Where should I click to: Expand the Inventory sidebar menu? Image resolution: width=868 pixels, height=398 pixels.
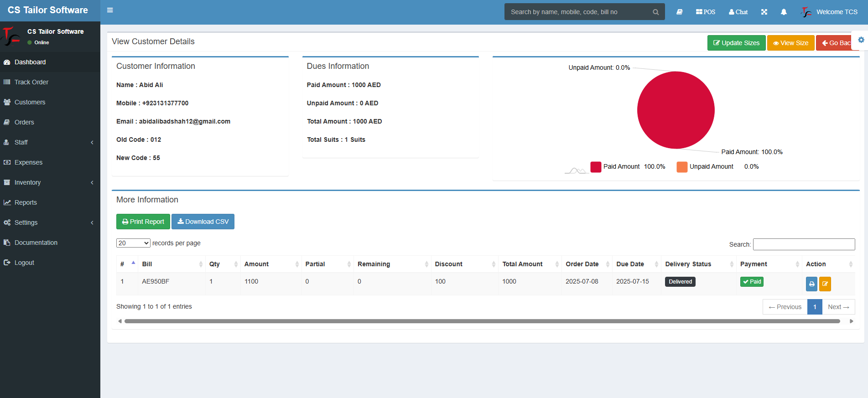pyautogui.click(x=50, y=182)
